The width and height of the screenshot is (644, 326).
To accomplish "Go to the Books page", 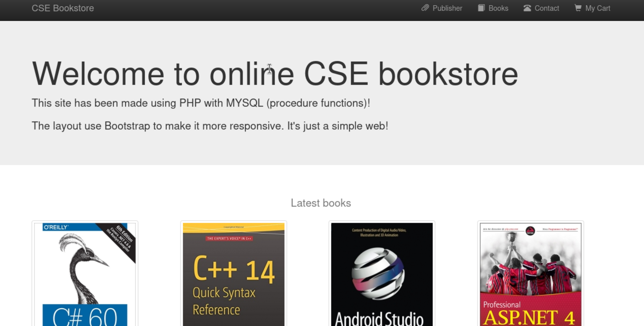I will click(x=498, y=8).
